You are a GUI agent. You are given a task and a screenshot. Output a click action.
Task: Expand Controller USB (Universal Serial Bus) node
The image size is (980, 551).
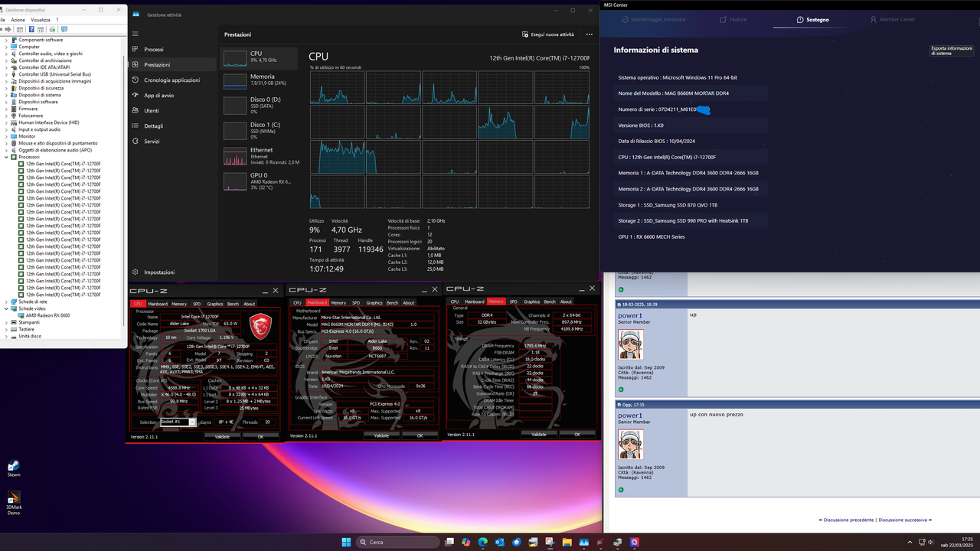(x=6, y=74)
